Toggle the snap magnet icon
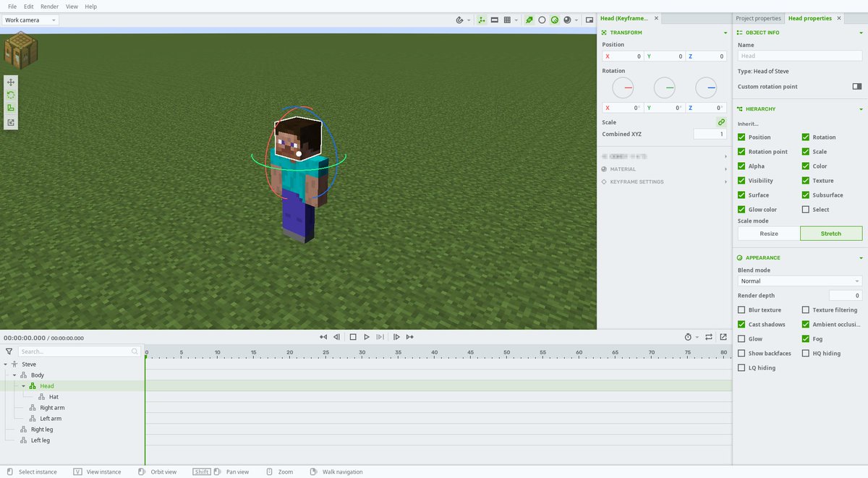This screenshot has height=478, width=868. click(x=460, y=20)
